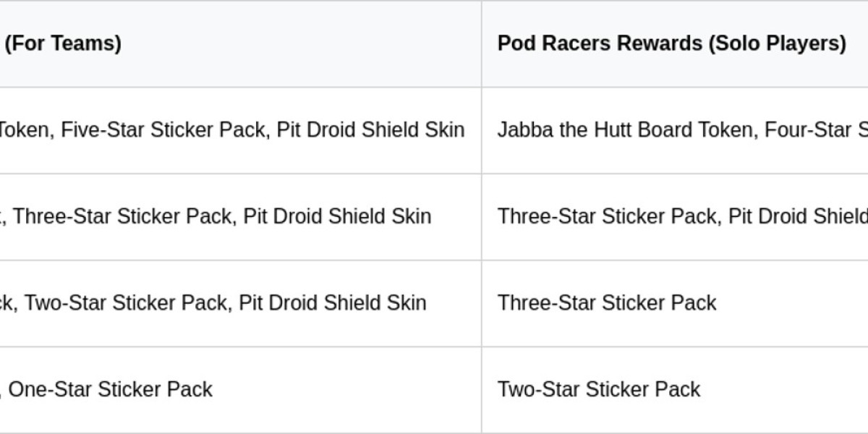
Task: Click solo column "Two-Star Sticker Pack" cell
Action: 598,389
